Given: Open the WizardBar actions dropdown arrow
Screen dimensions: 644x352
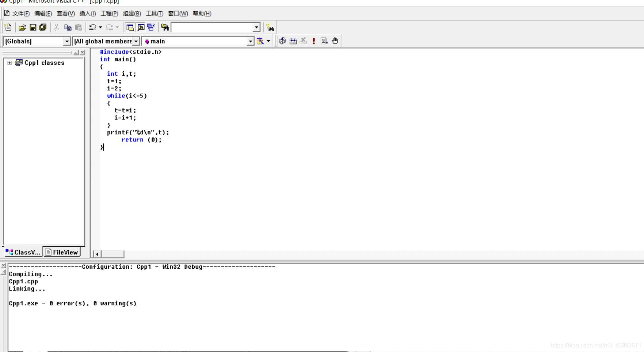Looking at the screenshot, I should 268,41.
